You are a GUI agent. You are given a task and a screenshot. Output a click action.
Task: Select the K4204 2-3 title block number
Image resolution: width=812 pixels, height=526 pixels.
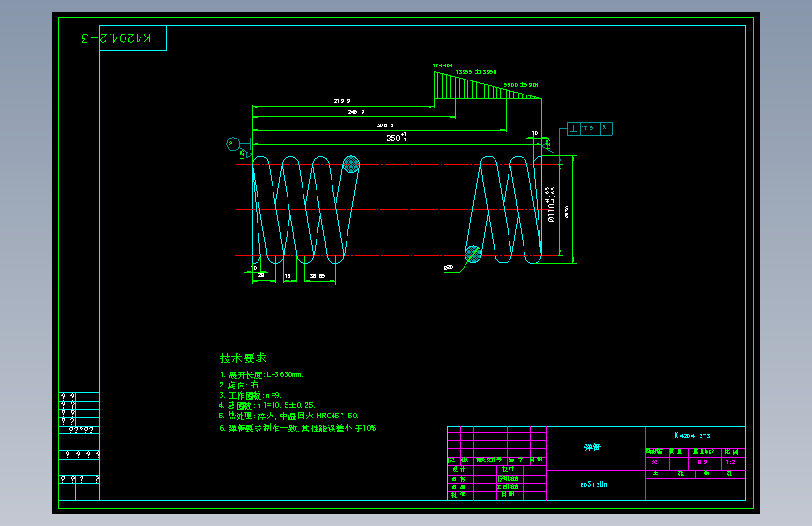pos(692,435)
